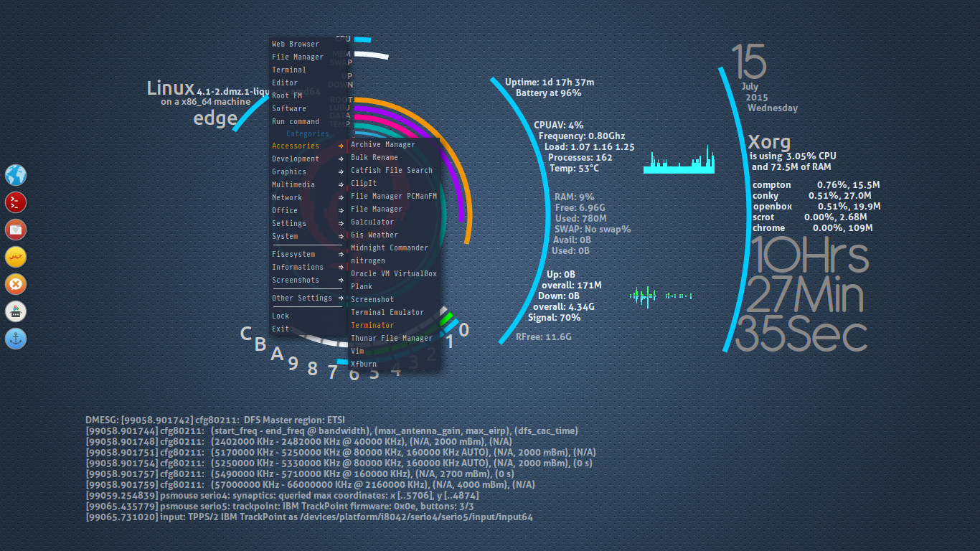
Task: Open the red folder file manager dock icon
Action: coord(16,230)
